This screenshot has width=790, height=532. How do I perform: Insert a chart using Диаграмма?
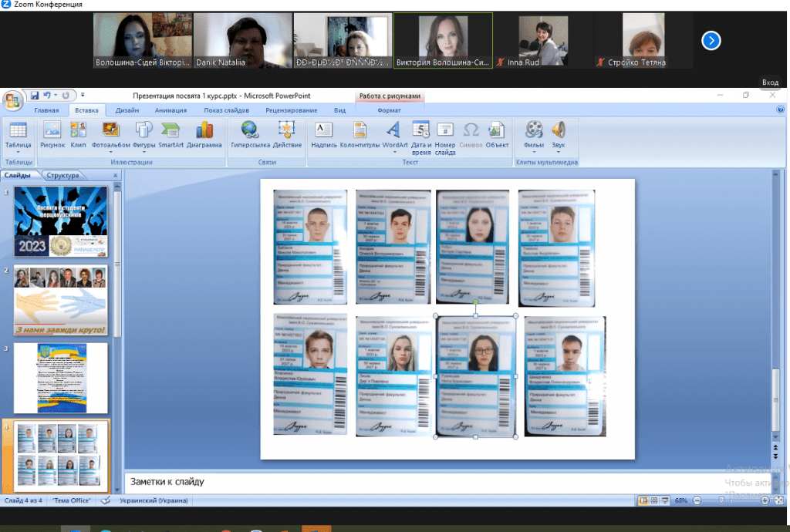coord(204,135)
